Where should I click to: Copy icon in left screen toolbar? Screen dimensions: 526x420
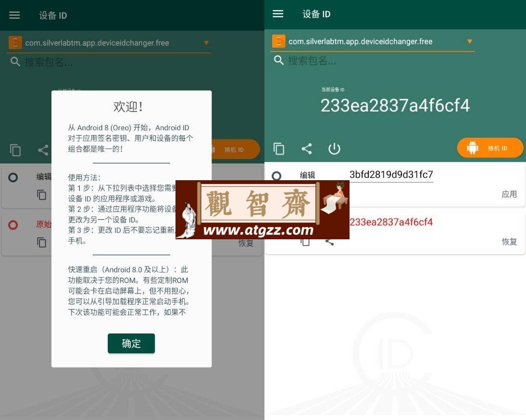[x=15, y=150]
